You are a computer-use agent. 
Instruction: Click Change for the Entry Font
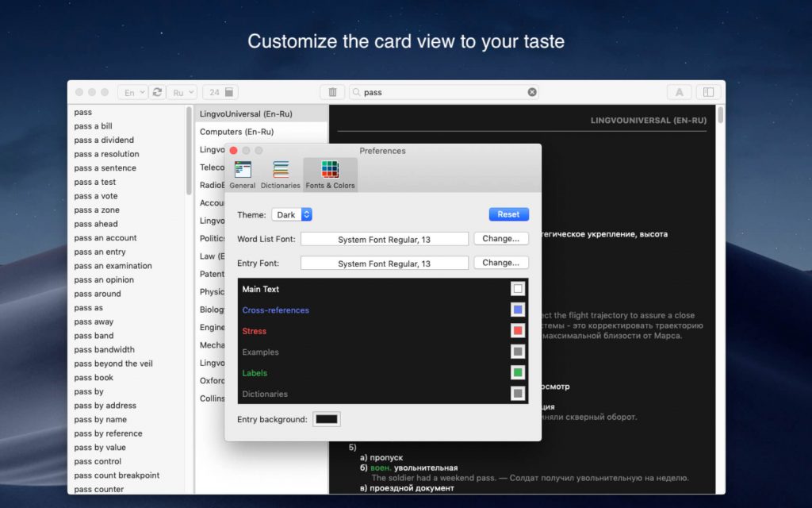click(x=501, y=263)
